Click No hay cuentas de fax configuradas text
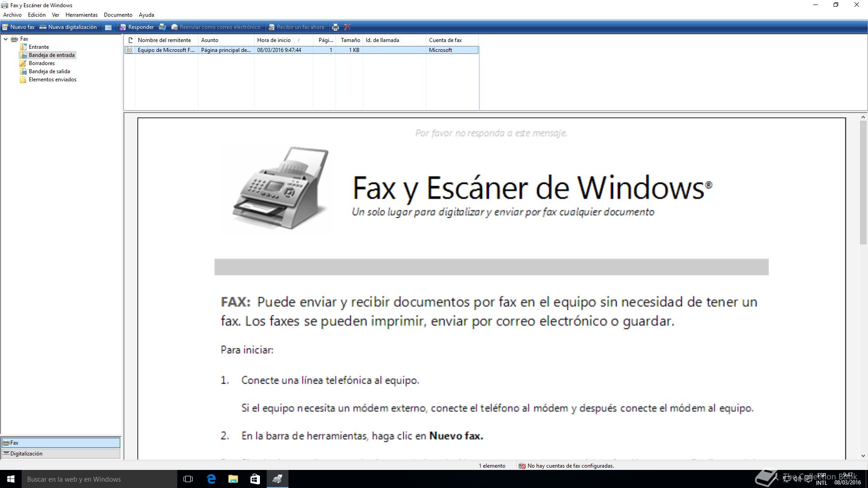This screenshot has width=868, height=488. coord(571,466)
